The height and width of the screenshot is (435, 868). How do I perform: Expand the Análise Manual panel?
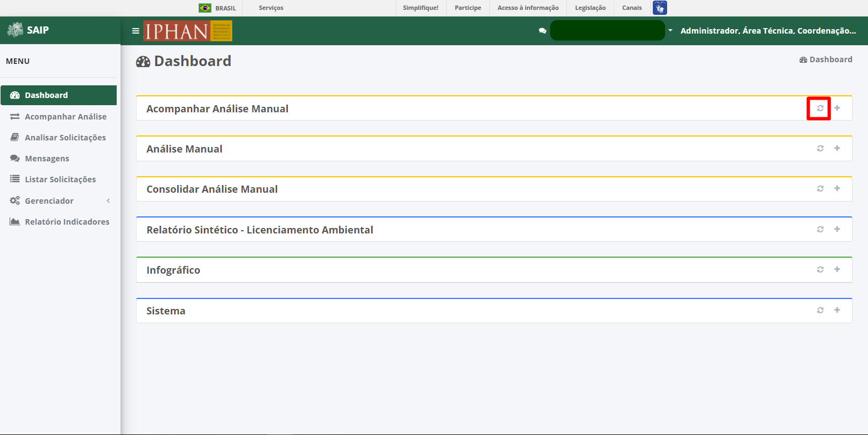click(837, 148)
